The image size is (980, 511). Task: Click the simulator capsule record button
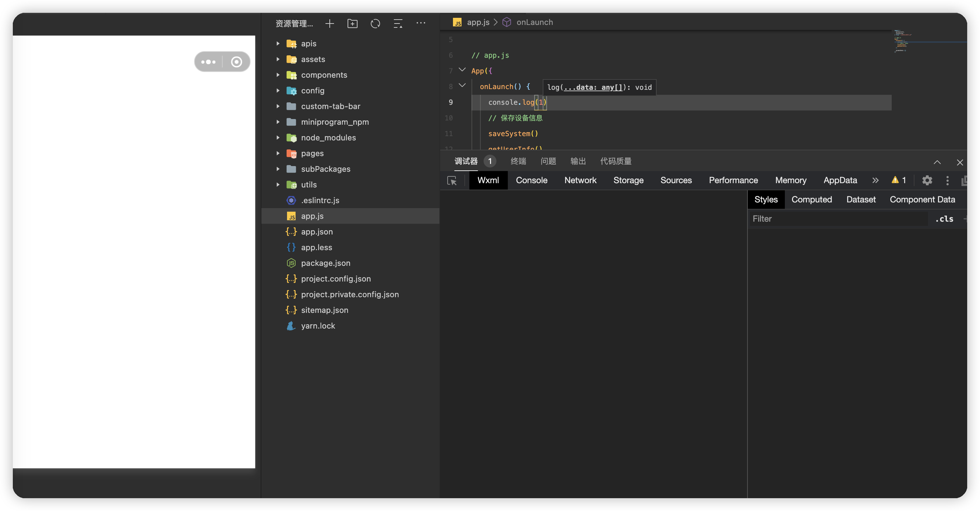point(236,62)
